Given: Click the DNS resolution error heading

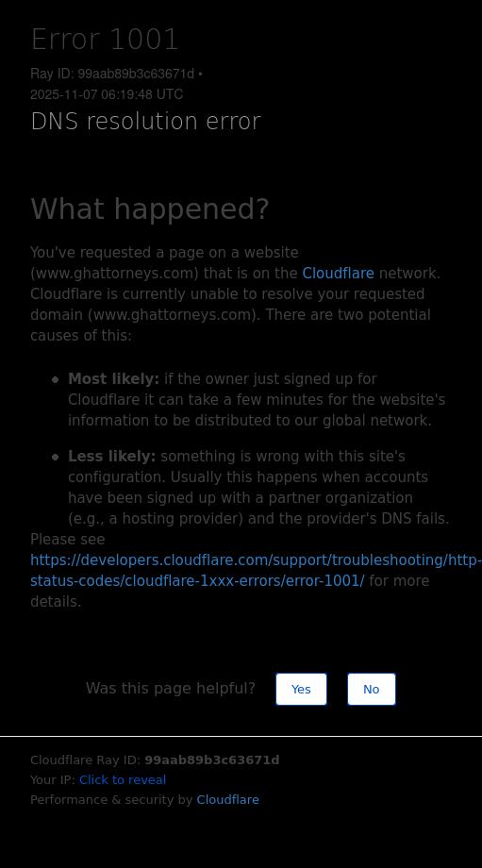Looking at the screenshot, I should coord(145,121).
